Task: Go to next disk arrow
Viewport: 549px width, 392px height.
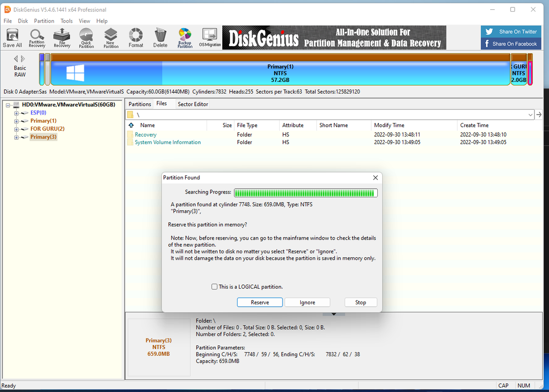Action: tap(23, 59)
